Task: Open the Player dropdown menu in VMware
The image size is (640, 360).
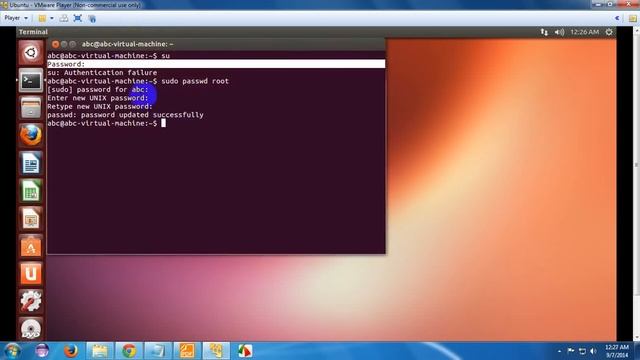Action: point(16,18)
